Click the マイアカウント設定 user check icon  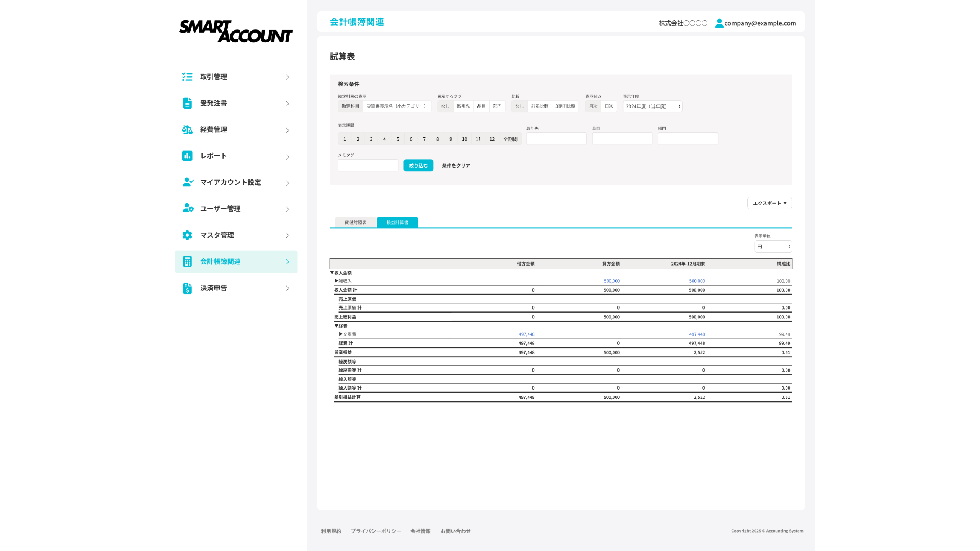188,182
